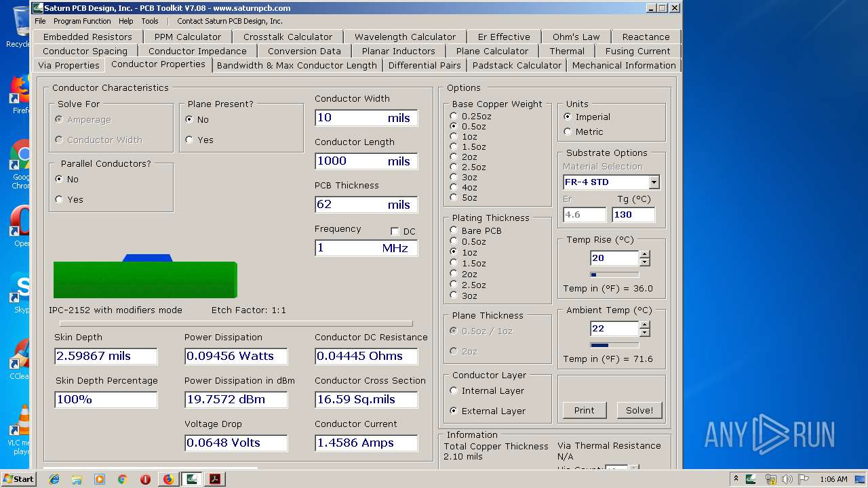Screen dimensions: 868x488
Task: Switch units to Metric
Action: 585,131
